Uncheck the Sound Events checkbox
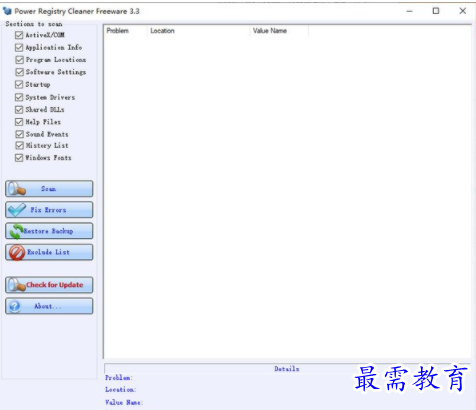The image size is (476, 410). coord(19,134)
